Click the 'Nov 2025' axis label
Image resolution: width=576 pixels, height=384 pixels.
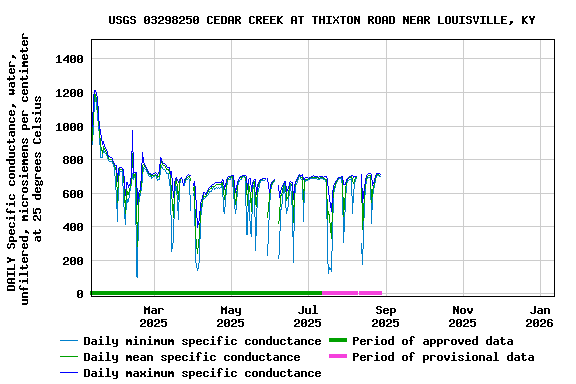pos(462,317)
